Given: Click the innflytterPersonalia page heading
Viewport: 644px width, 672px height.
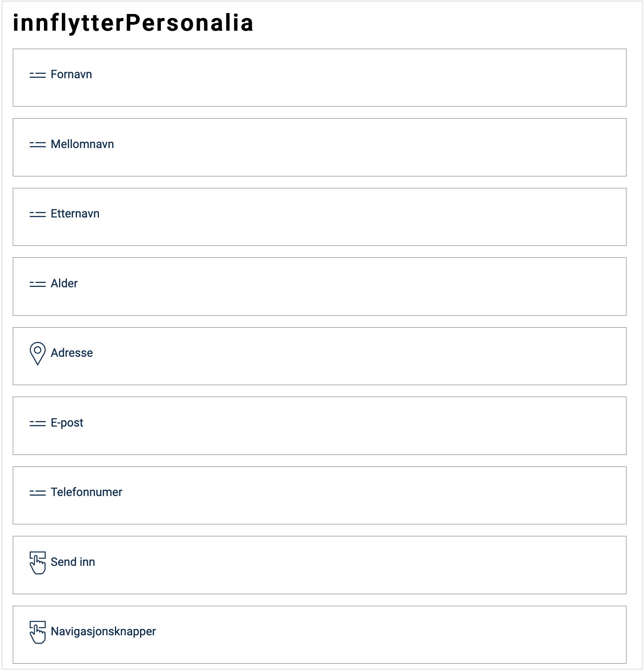Looking at the screenshot, I should click(133, 23).
